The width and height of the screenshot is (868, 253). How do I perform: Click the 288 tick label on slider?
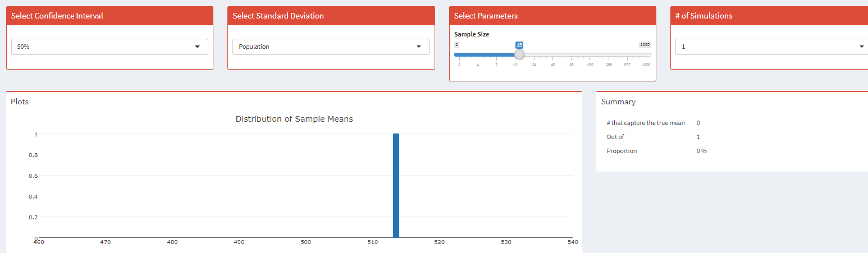pyautogui.click(x=609, y=65)
